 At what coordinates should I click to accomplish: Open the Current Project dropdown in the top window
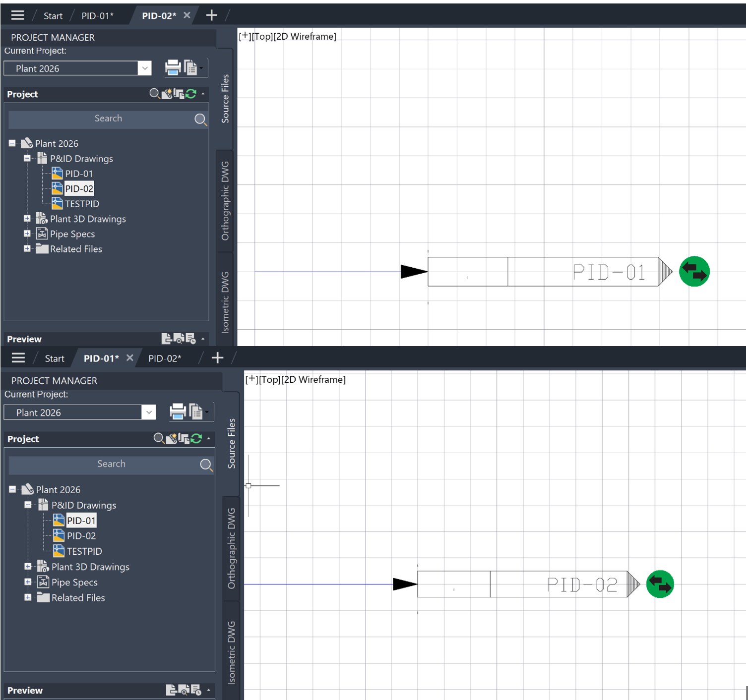click(145, 68)
